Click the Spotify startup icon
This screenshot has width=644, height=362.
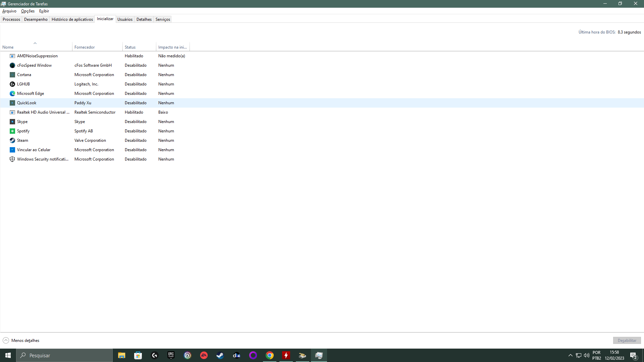coord(12,131)
